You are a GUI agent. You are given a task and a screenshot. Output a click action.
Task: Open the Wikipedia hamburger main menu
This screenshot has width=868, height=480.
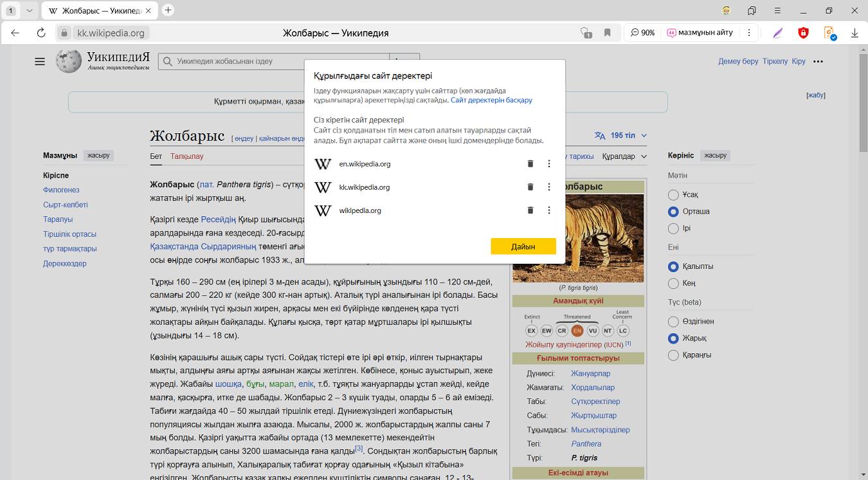click(40, 62)
